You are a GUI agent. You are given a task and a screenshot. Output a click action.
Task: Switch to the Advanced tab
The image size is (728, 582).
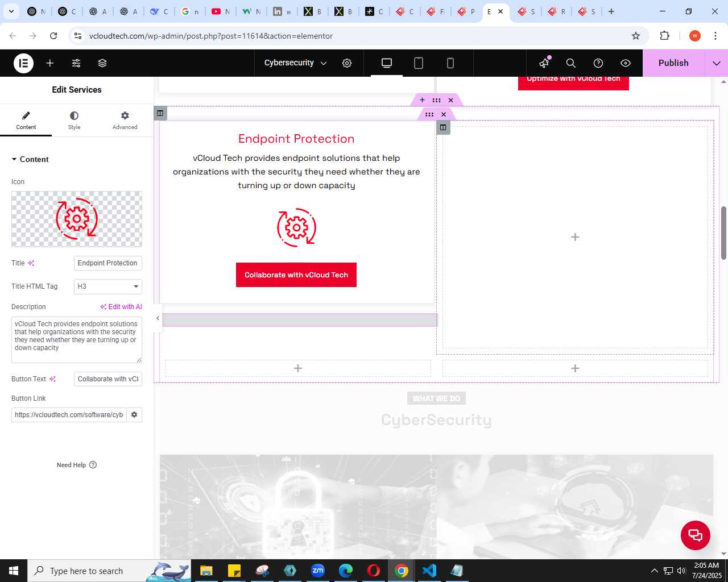125,120
